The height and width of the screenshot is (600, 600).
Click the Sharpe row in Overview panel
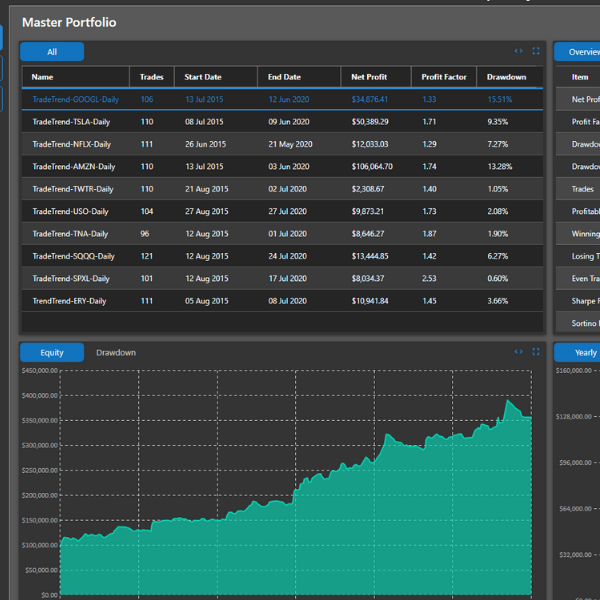click(x=578, y=301)
